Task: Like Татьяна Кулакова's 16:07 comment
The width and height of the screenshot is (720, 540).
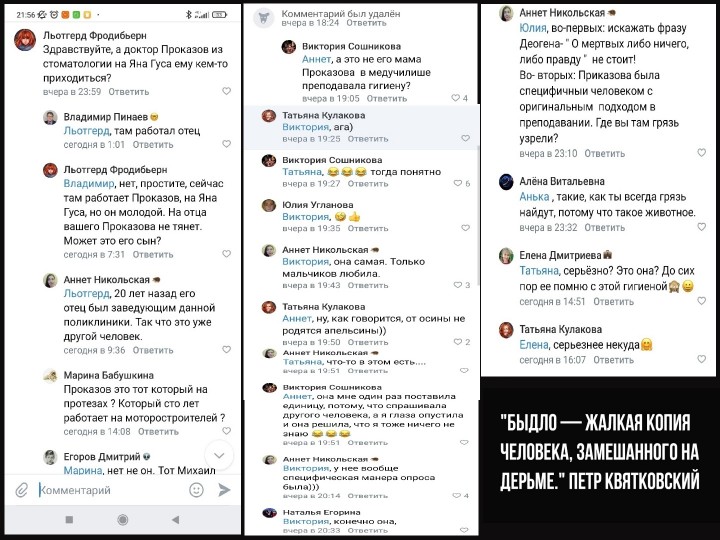Action: (x=701, y=359)
